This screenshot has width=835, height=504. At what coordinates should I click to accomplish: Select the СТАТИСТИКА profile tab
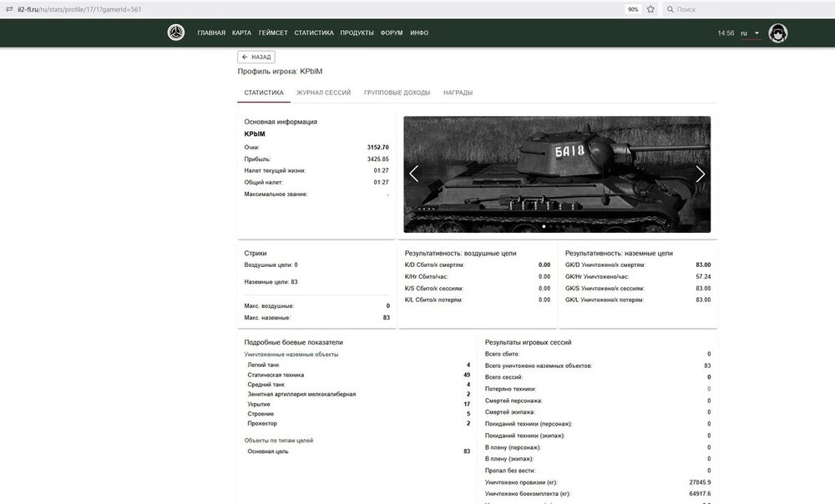(263, 93)
